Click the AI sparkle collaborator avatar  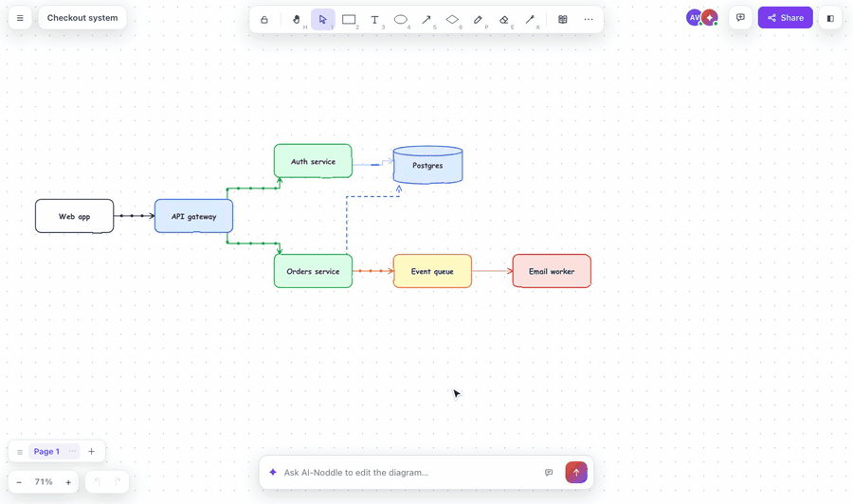coord(709,18)
